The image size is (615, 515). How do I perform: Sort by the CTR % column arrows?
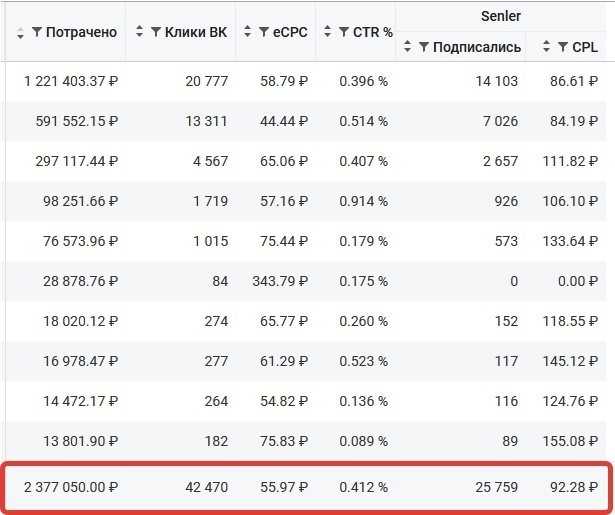[x=328, y=31]
